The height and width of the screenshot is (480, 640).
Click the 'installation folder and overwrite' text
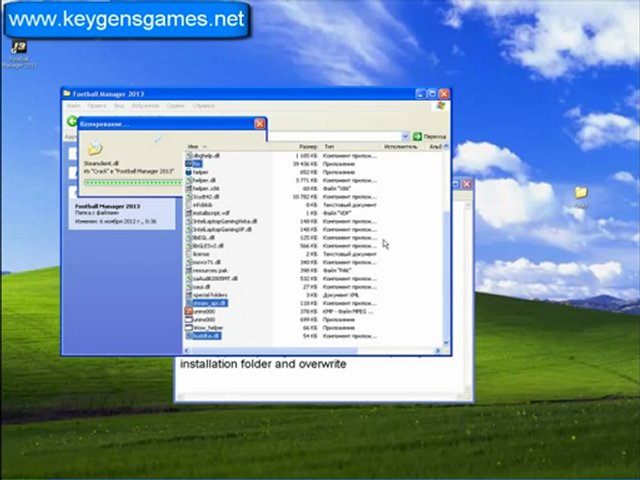click(x=263, y=364)
